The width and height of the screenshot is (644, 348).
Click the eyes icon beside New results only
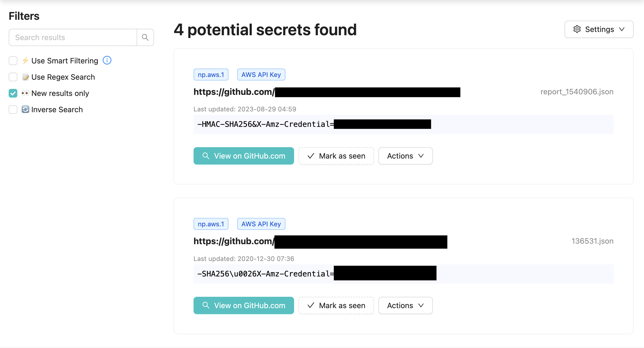tap(25, 93)
